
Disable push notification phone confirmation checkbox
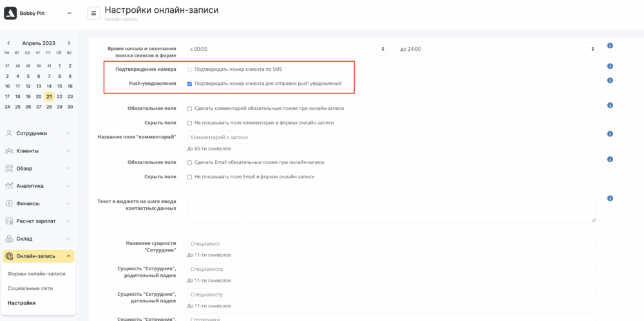pos(189,84)
